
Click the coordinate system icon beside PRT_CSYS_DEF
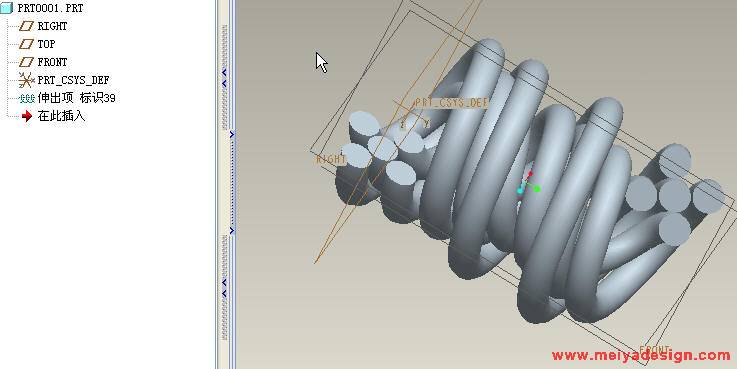(x=26, y=80)
